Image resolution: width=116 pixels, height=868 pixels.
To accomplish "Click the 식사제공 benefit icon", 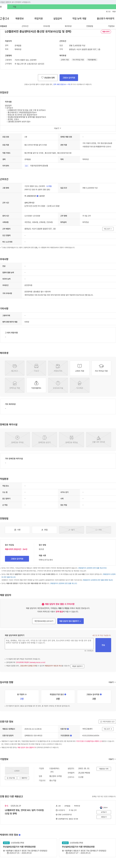I will click(x=80, y=385).
